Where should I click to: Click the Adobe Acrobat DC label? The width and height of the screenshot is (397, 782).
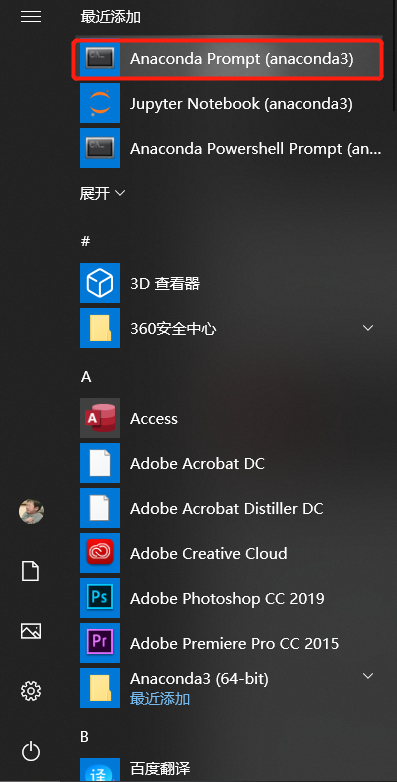[197, 464]
